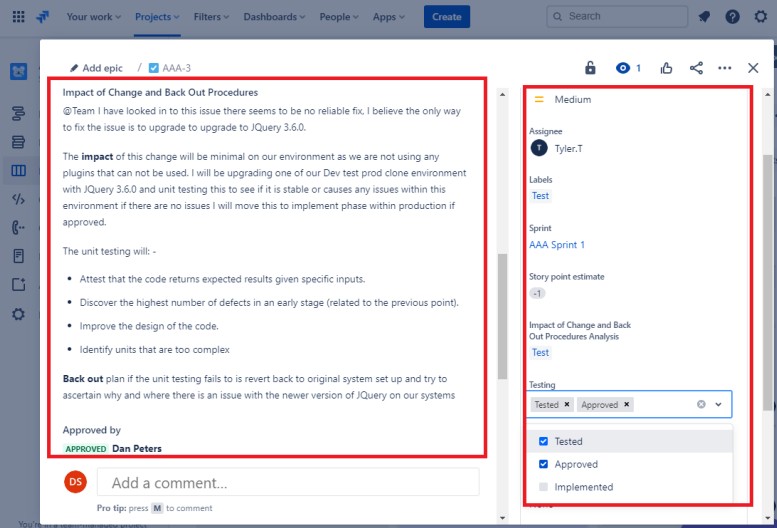This screenshot has width=777, height=528.
Task: Open Dashboards menu
Action: tap(274, 16)
